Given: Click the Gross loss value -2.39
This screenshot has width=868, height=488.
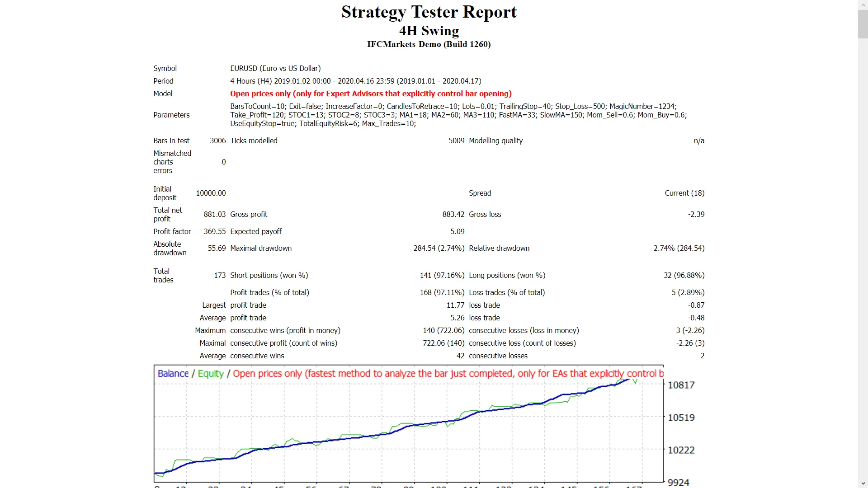Looking at the screenshot, I should (696, 214).
